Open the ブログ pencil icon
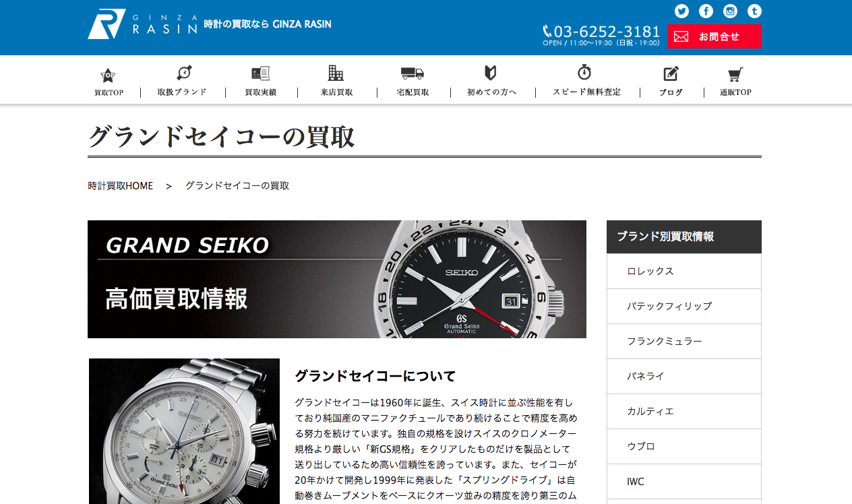The width and height of the screenshot is (852, 504). 671,73
